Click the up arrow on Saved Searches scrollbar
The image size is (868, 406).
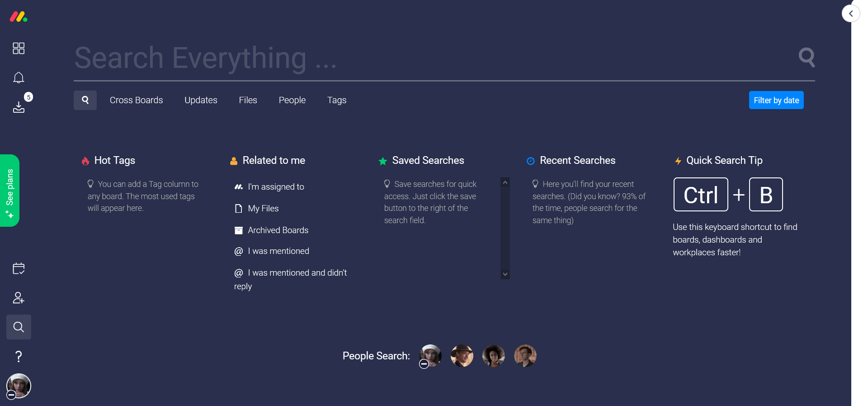[x=505, y=182]
